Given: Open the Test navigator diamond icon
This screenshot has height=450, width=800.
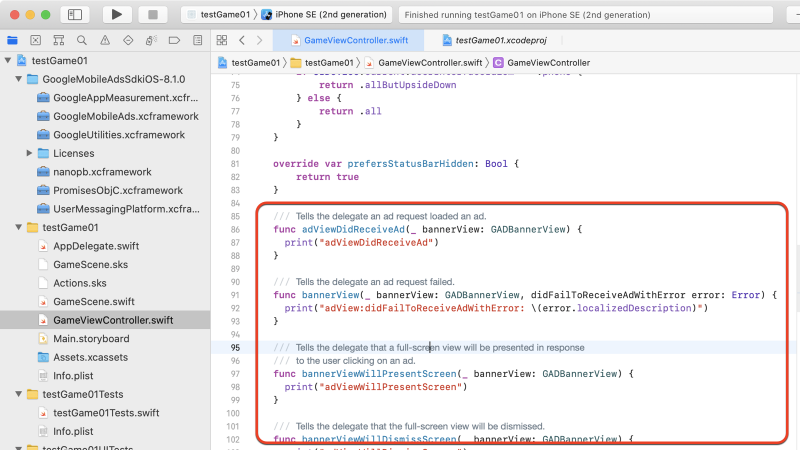Looking at the screenshot, I should [x=128, y=40].
